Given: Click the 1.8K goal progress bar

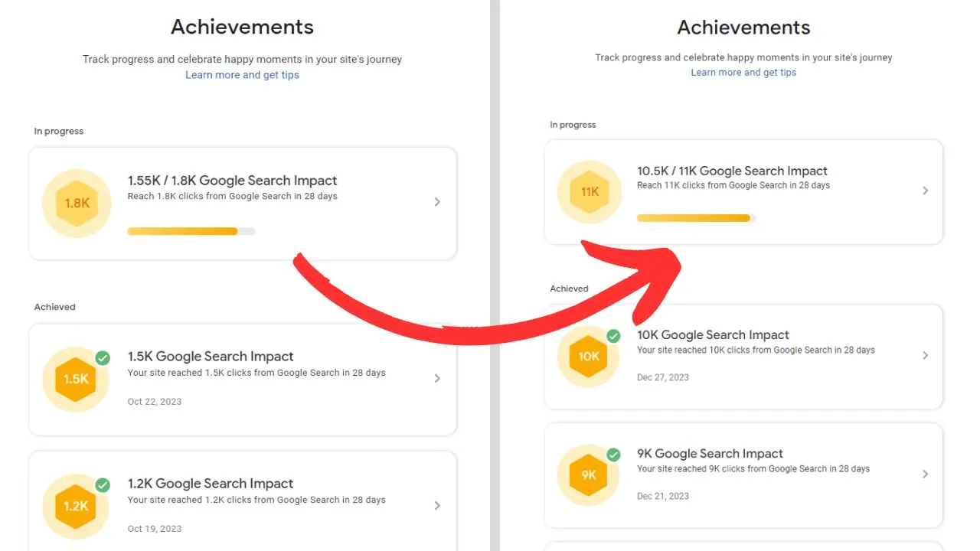Looking at the screenshot, I should pos(191,231).
